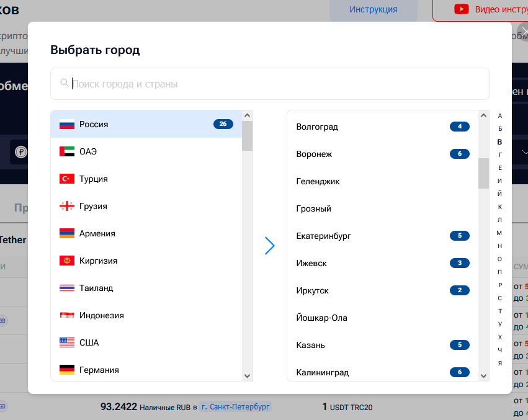This screenshot has height=420, width=528.
Task: Select Индонезия in the country list
Action: pyautogui.click(x=146, y=315)
